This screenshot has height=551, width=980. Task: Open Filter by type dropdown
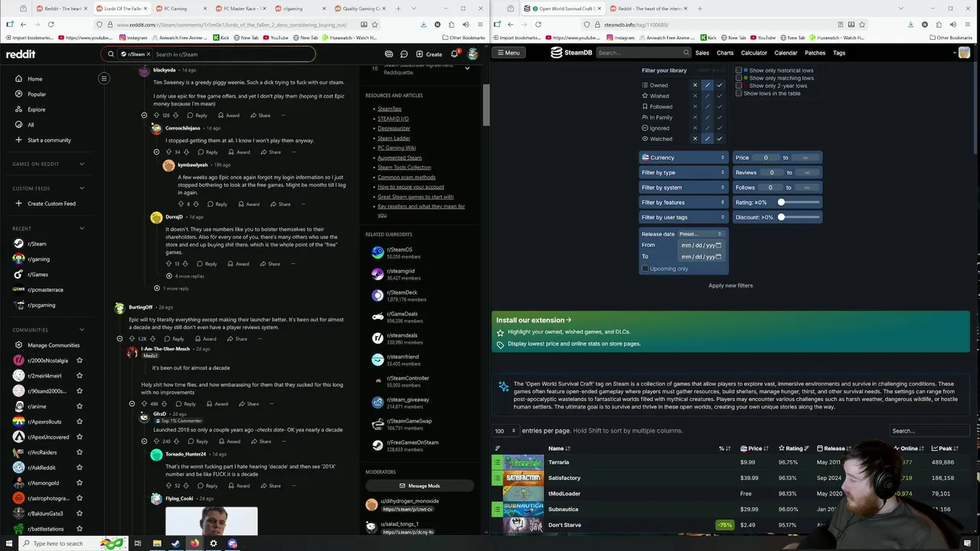[683, 172]
